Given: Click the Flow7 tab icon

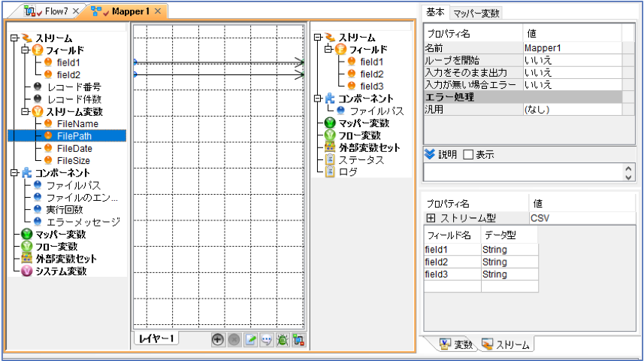Looking at the screenshot, I should (29, 11).
